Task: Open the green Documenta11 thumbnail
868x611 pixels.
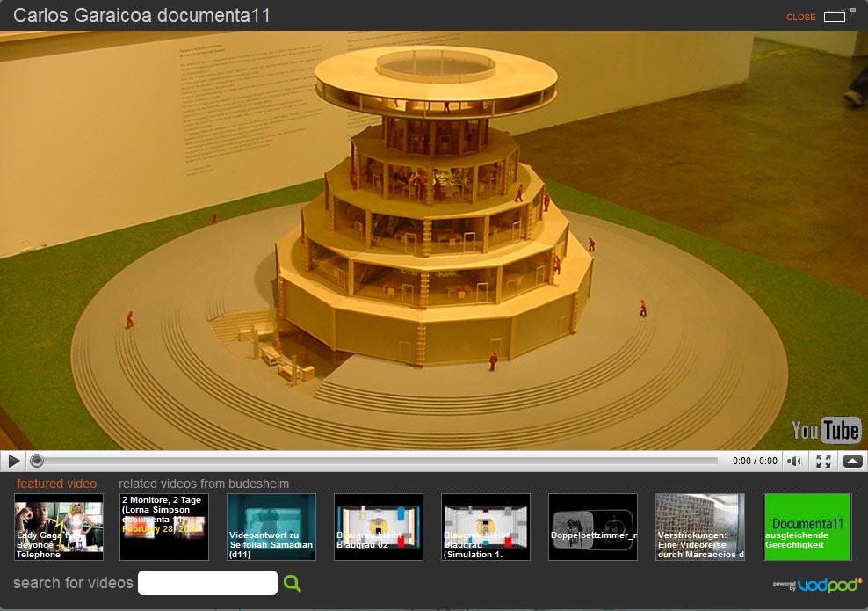Action: (x=807, y=527)
